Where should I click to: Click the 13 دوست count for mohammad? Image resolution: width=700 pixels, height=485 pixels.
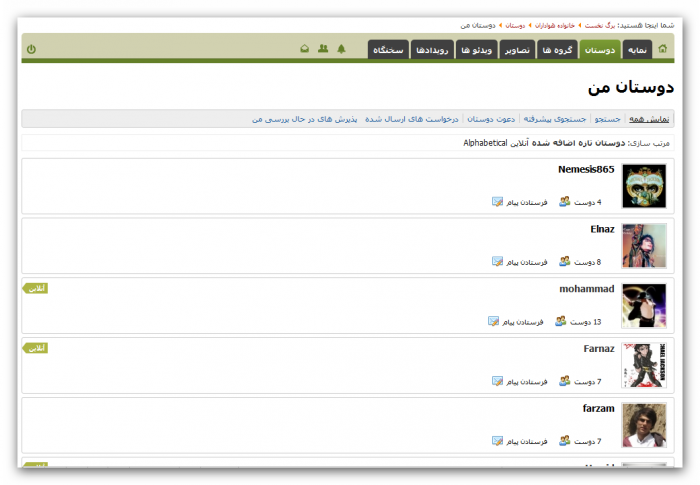coord(586,322)
